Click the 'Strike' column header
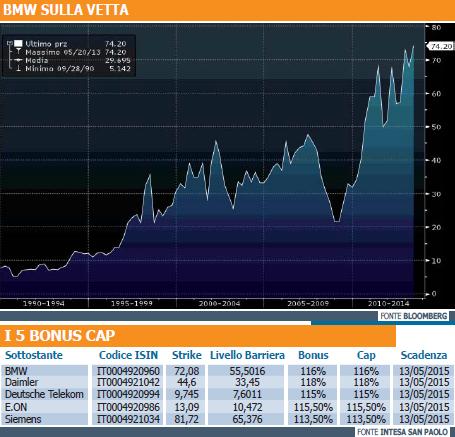 pyautogui.click(x=187, y=355)
